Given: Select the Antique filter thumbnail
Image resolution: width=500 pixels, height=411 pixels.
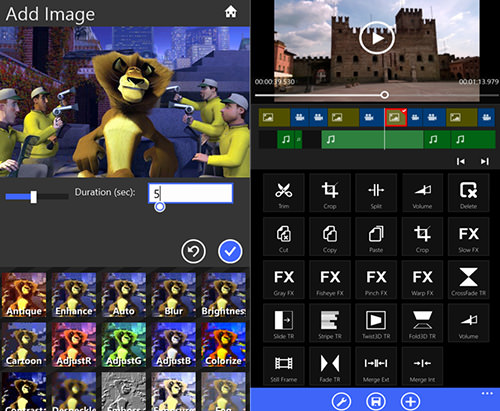Looking at the screenshot, I should click(24, 295).
